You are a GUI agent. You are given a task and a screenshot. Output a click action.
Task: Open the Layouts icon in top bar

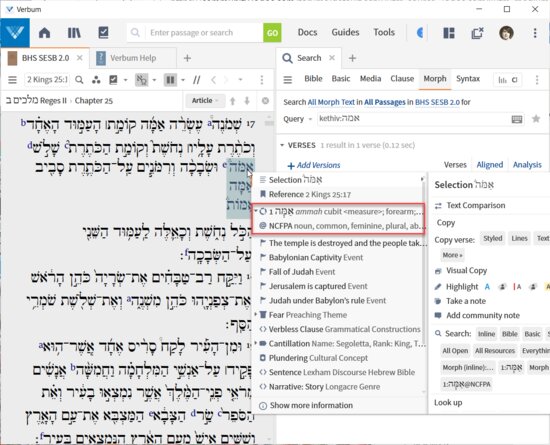pyautogui.click(x=449, y=33)
